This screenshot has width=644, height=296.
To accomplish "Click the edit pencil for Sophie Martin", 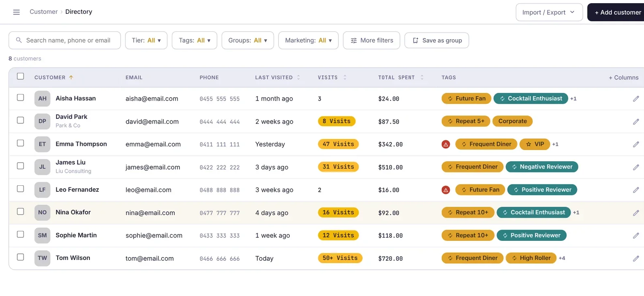I will tap(636, 236).
